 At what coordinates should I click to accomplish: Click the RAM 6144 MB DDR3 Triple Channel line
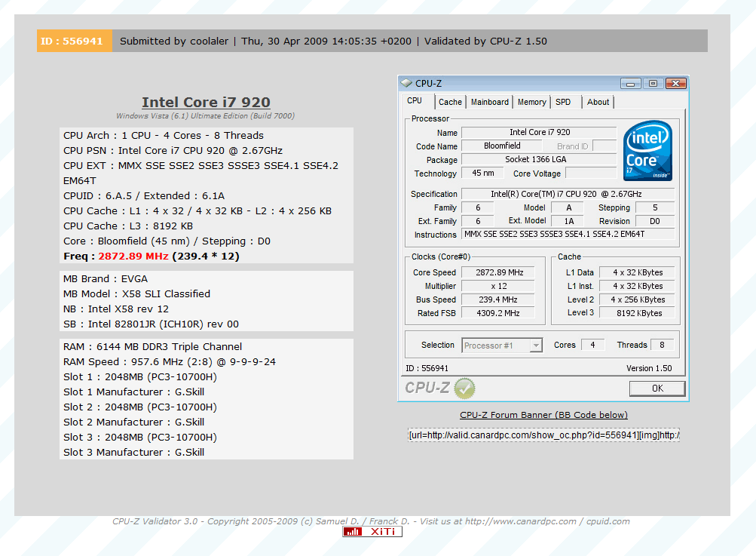coord(153,347)
